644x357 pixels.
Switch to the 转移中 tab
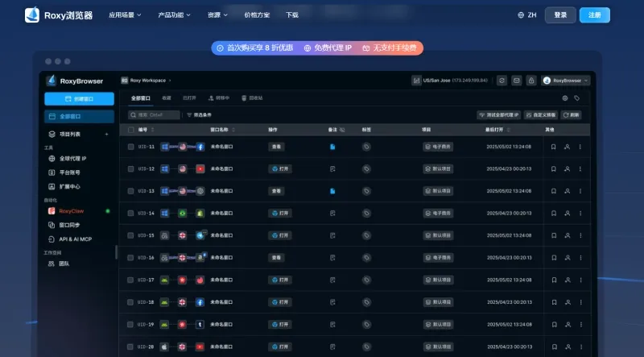[x=219, y=98]
